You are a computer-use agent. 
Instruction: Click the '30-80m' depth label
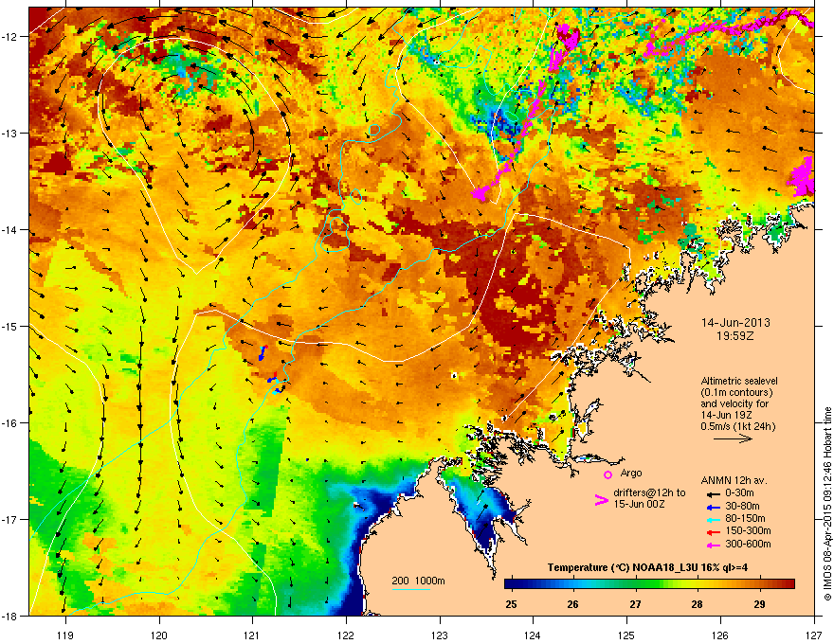point(742,506)
